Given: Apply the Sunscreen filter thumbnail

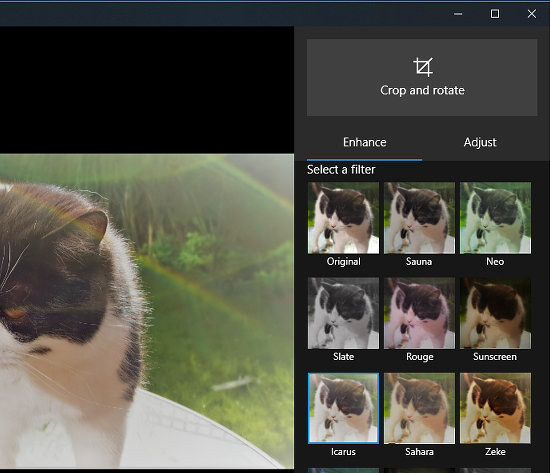Looking at the screenshot, I should click(495, 313).
